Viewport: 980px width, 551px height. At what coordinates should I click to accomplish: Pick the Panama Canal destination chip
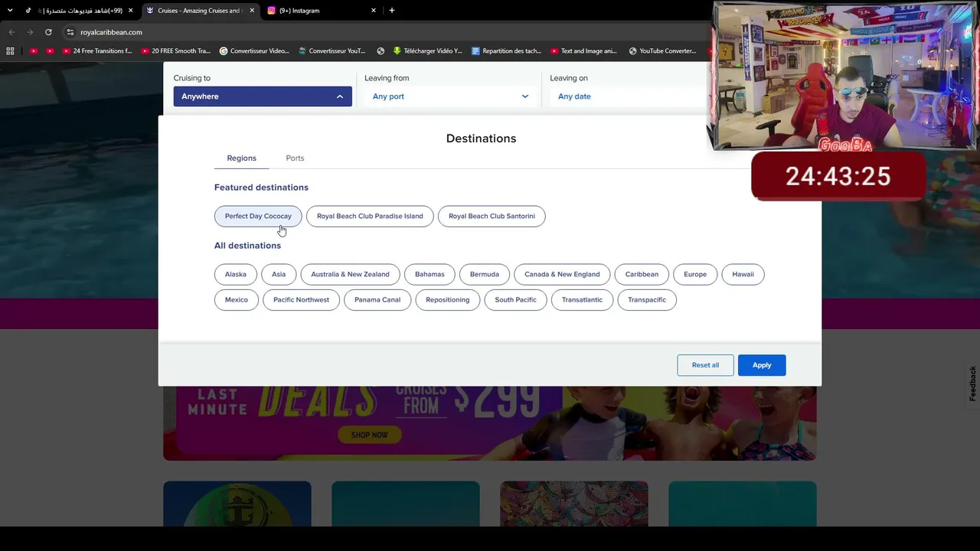pyautogui.click(x=377, y=299)
